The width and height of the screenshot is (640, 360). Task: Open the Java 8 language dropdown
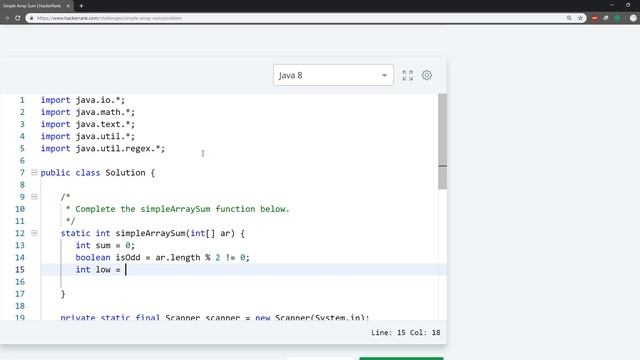(333, 75)
